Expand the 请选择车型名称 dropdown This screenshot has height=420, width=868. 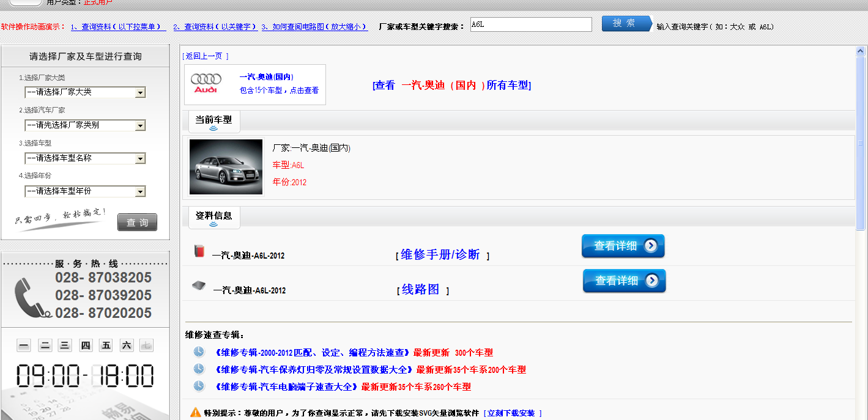click(85, 158)
